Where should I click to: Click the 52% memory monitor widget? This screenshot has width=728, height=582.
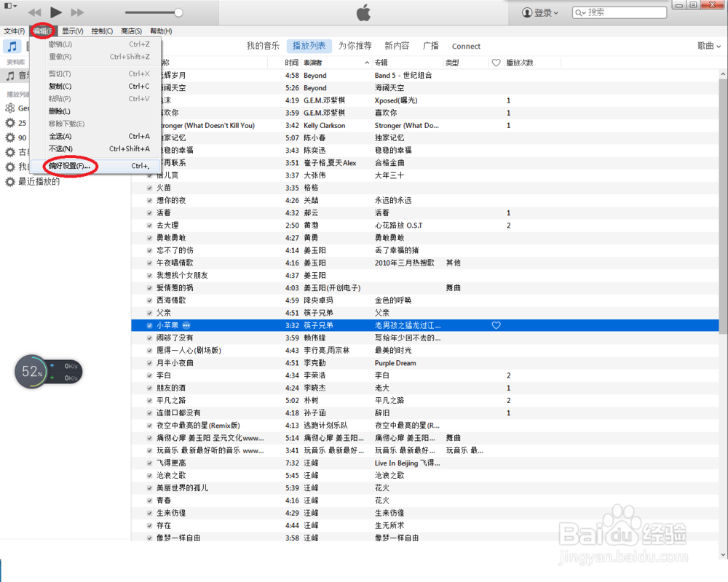pyautogui.click(x=48, y=372)
